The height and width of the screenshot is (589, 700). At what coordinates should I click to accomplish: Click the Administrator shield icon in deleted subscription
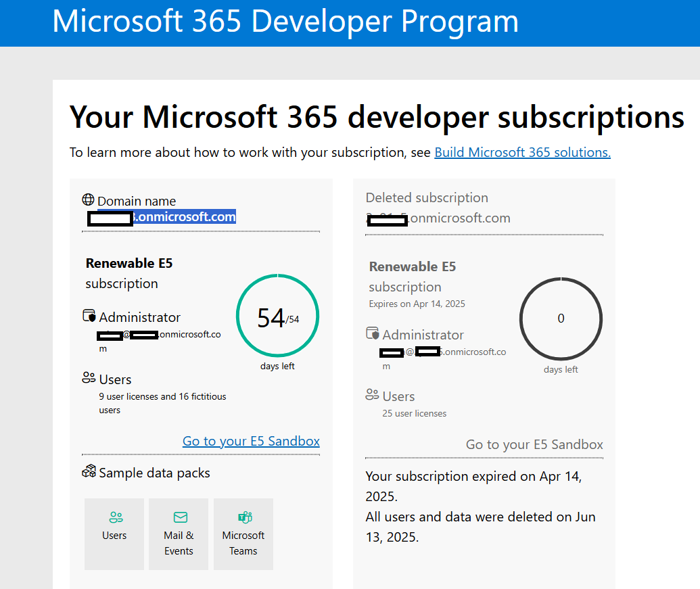click(x=373, y=333)
